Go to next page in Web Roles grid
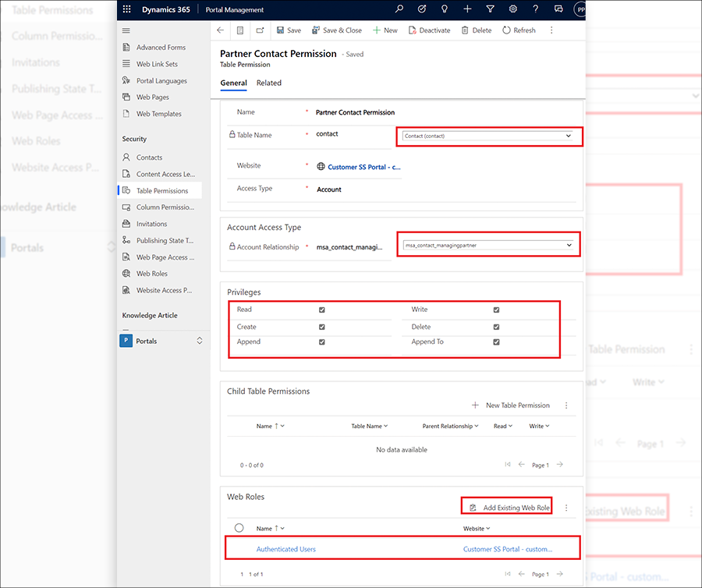The image size is (702, 588). [x=559, y=574]
